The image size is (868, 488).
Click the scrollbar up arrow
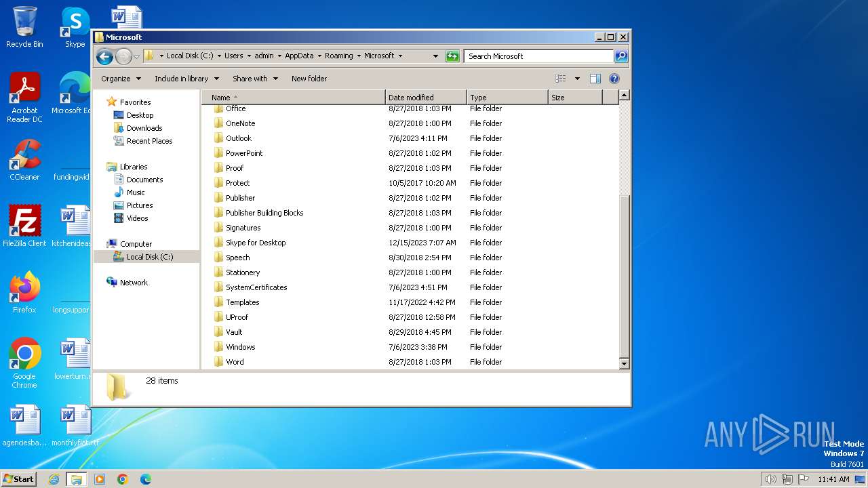pyautogui.click(x=625, y=96)
